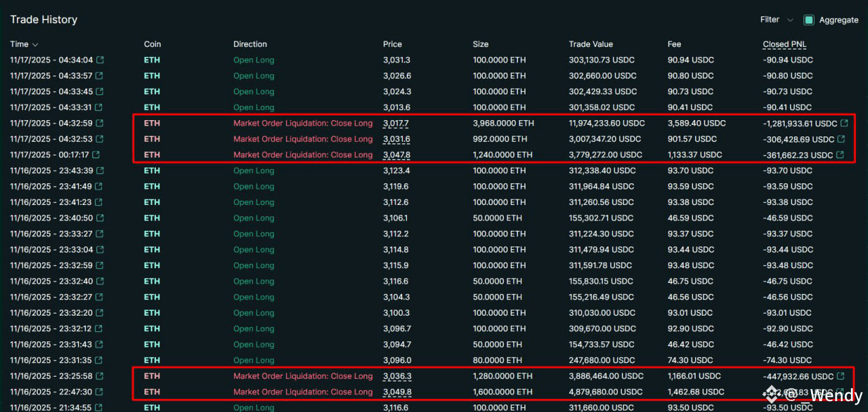Click ETH coin in 23:40:50 row
Image resolution: width=868 pixels, height=412 pixels.
click(152, 218)
